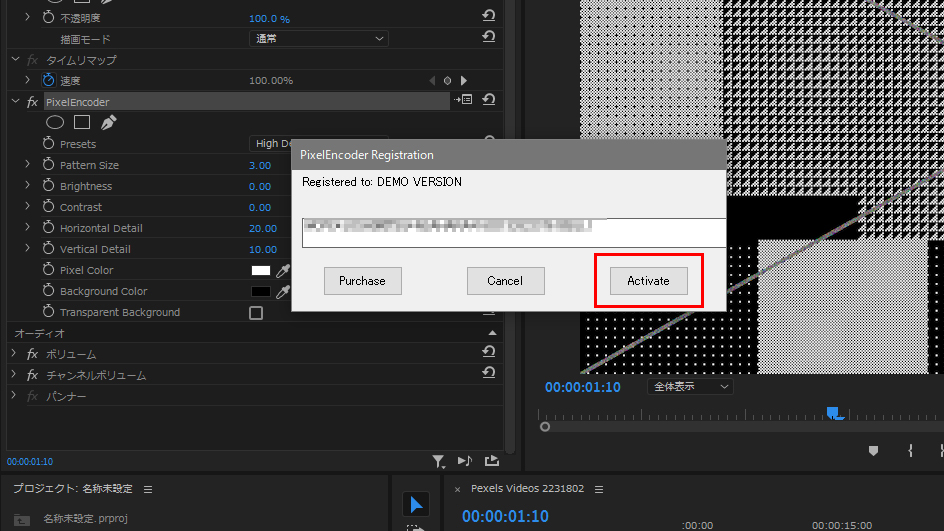Toggle Brightness animation stopwatch
The width and height of the screenshot is (944, 531).
point(48,185)
